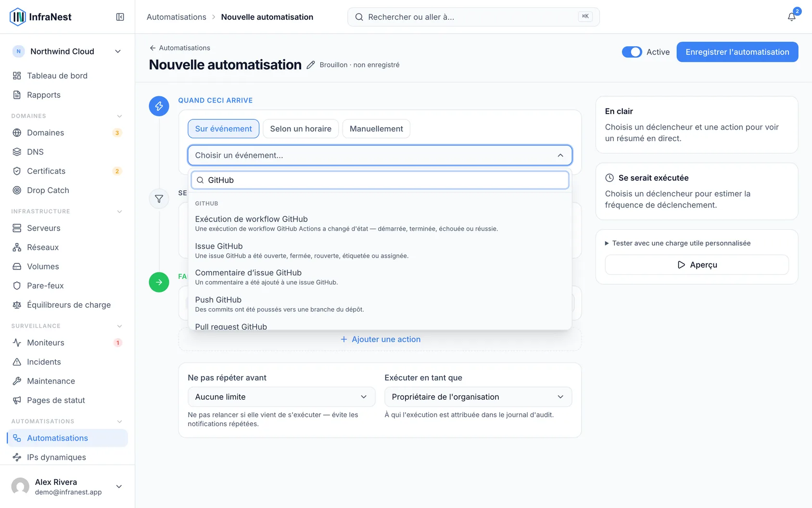Image resolution: width=812 pixels, height=508 pixels.
Task: Click the clock icon in Se serait exécutée
Action: (x=609, y=178)
